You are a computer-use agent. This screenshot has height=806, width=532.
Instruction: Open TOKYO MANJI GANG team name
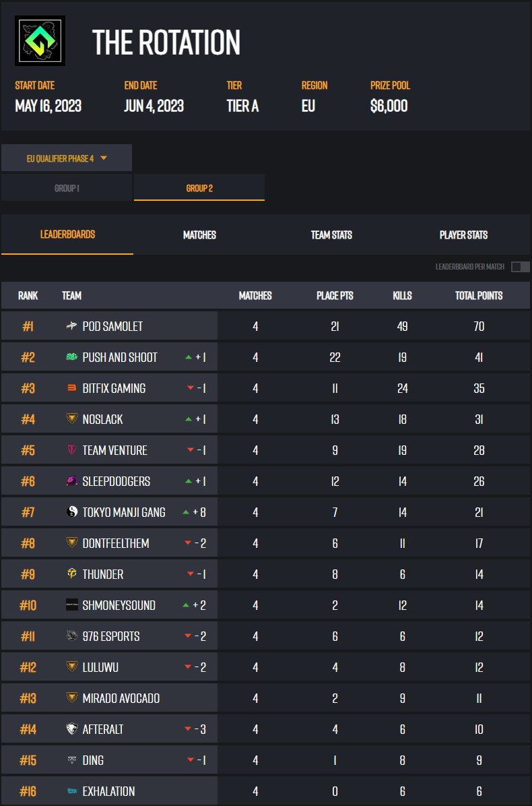[125, 512]
